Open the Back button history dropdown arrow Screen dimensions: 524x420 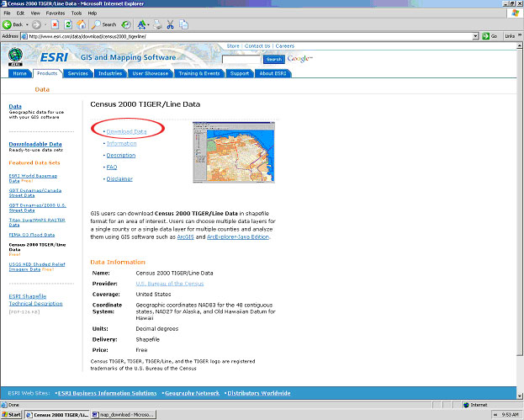coord(27,24)
